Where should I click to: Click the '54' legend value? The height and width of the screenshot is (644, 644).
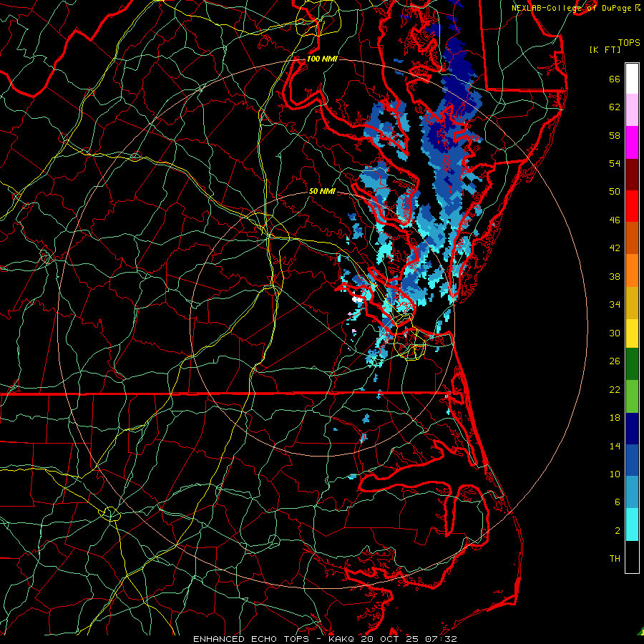pos(615,163)
